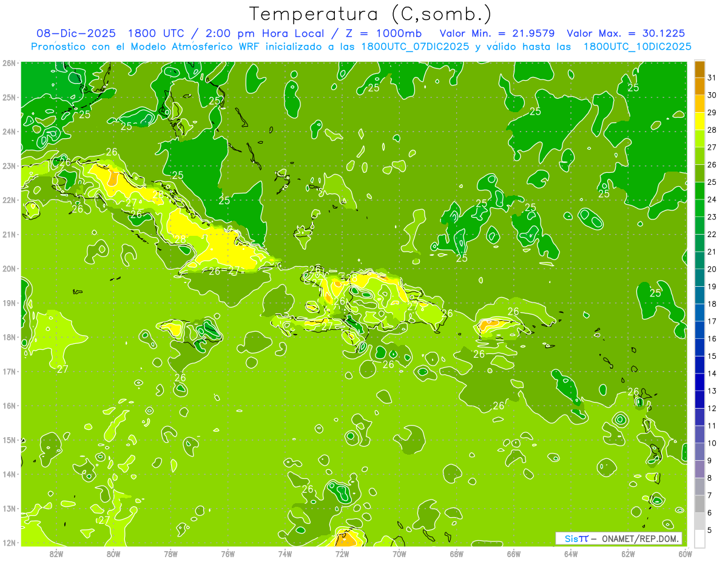The width and height of the screenshot is (728, 562).
Task: Click the 80W longitude axis label
Action: click(113, 554)
